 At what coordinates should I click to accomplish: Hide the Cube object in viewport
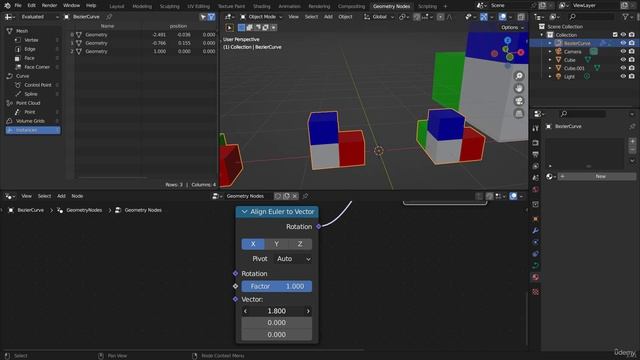tap(623, 60)
